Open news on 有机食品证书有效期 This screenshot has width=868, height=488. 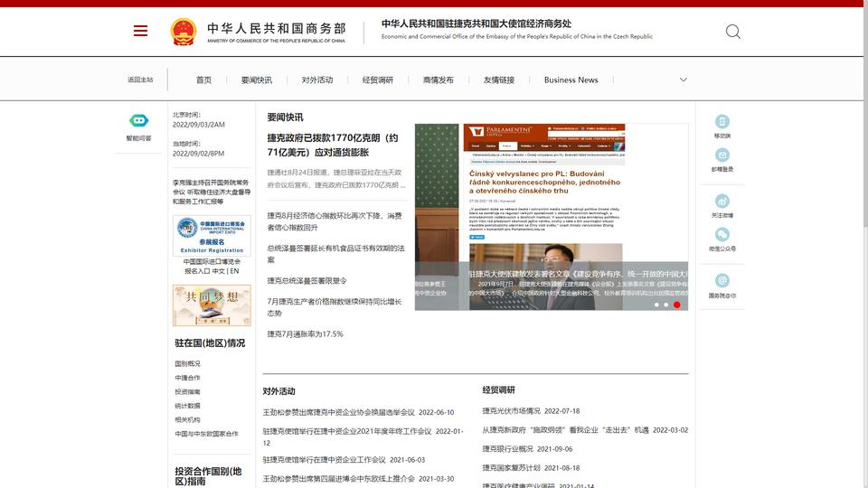coord(336,253)
